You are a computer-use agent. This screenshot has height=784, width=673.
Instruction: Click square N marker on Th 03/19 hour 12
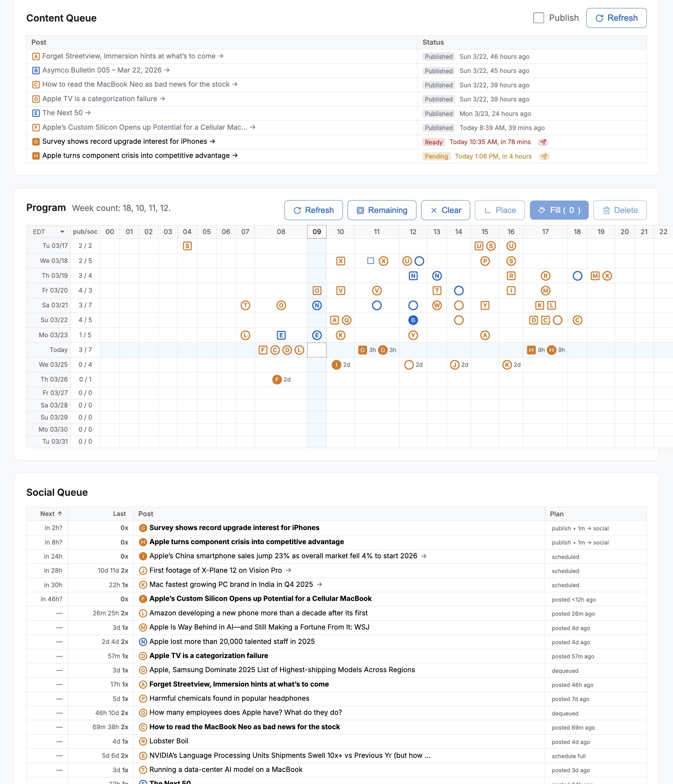click(x=413, y=275)
